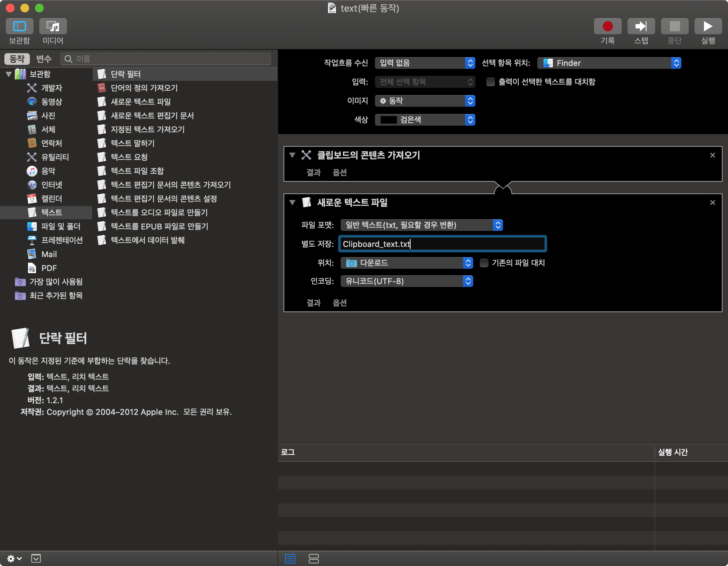Open the Media (미디어) browser icon
Image resolution: width=728 pixels, height=566 pixels.
(53, 27)
